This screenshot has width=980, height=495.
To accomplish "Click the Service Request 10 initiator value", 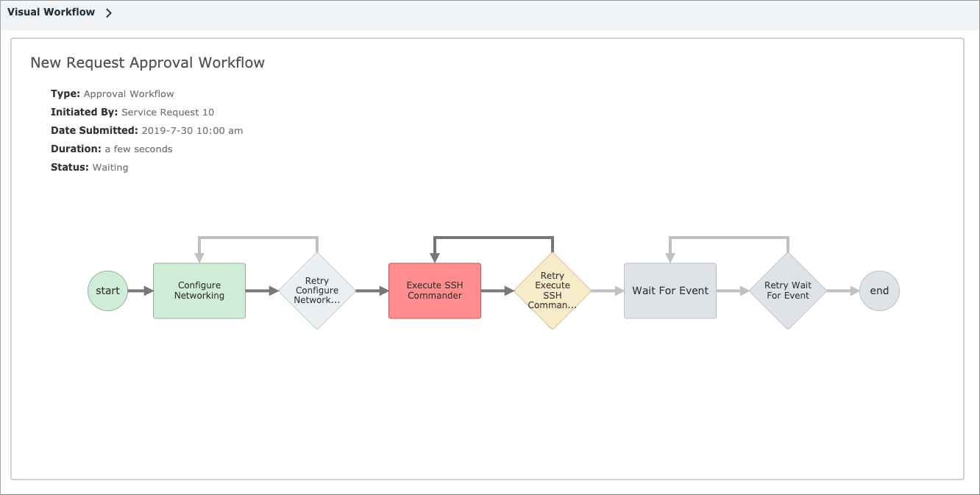I will [168, 112].
